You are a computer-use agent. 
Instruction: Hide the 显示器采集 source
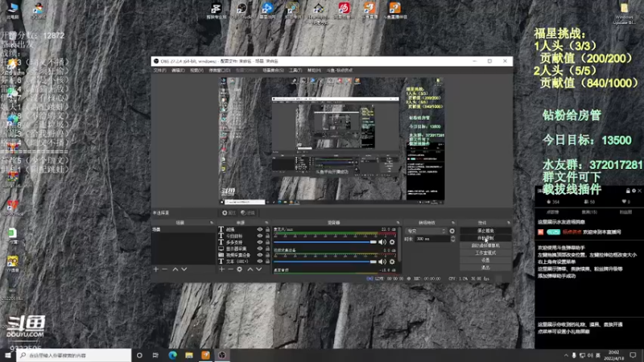coord(259,249)
